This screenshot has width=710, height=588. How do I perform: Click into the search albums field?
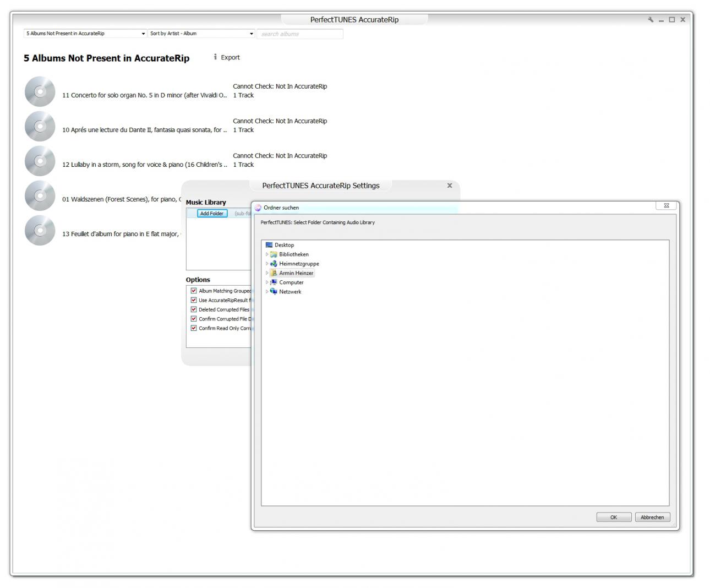coord(300,34)
